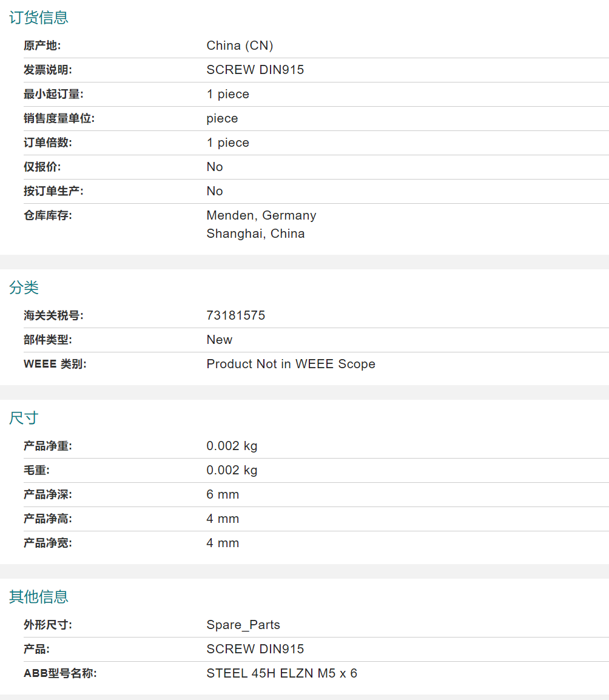Click the New value for 部件类型
This screenshot has height=700, width=609.
219,340
